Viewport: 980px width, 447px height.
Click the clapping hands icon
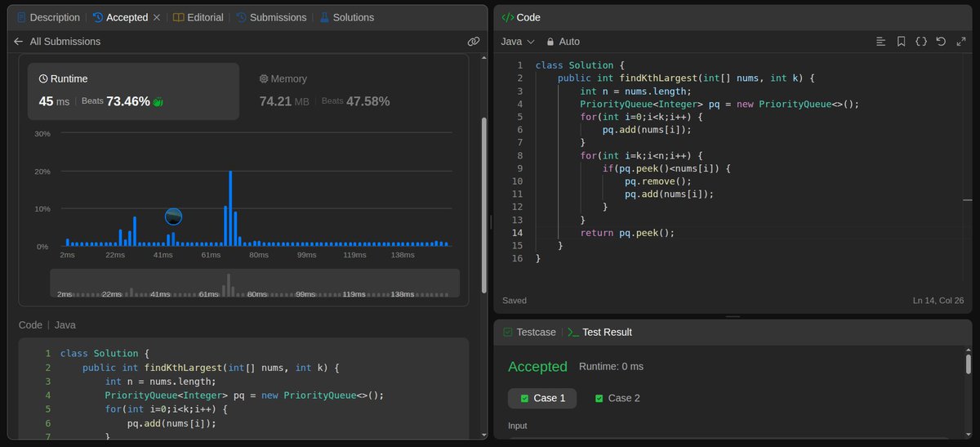[x=158, y=101]
